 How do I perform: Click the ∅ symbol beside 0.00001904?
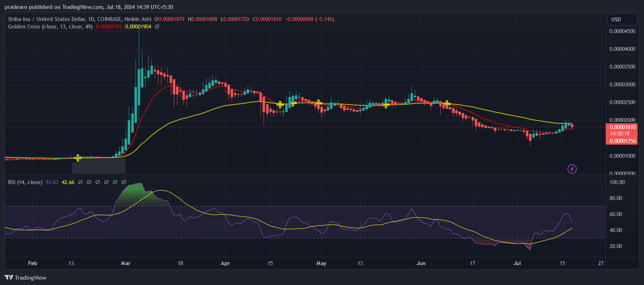tap(157, 27)
